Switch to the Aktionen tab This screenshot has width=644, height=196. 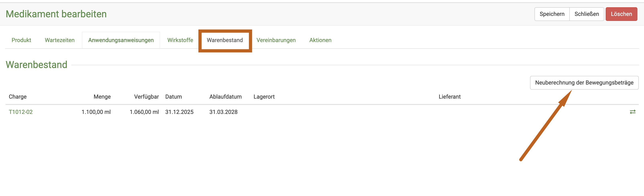(x=320, y=40)
